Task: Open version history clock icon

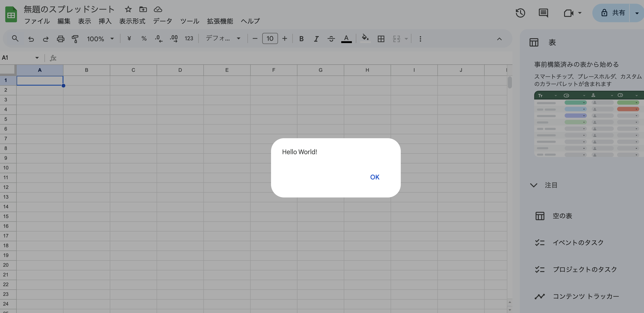Action: click(520, 13)
